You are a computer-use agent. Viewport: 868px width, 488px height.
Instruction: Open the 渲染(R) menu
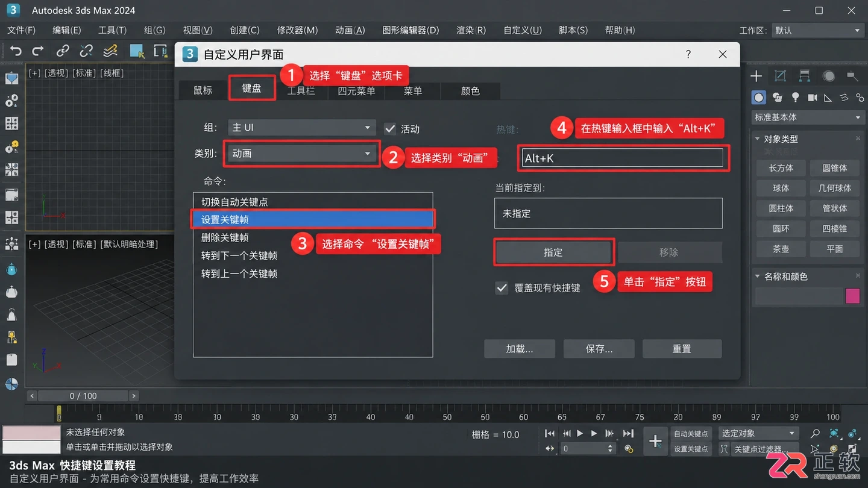click(x=471, y=30)
